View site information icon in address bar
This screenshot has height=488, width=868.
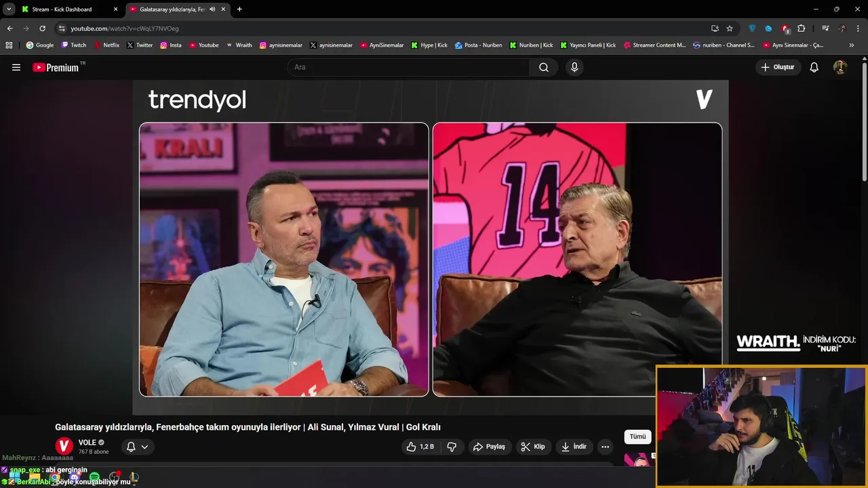pyautogui.click(x=62, y=28)
